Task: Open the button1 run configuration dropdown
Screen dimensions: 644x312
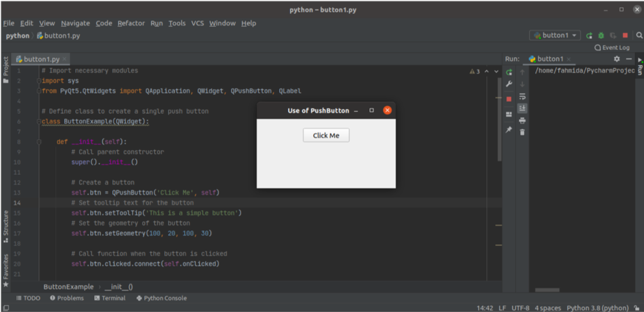Action: point(555,36)
